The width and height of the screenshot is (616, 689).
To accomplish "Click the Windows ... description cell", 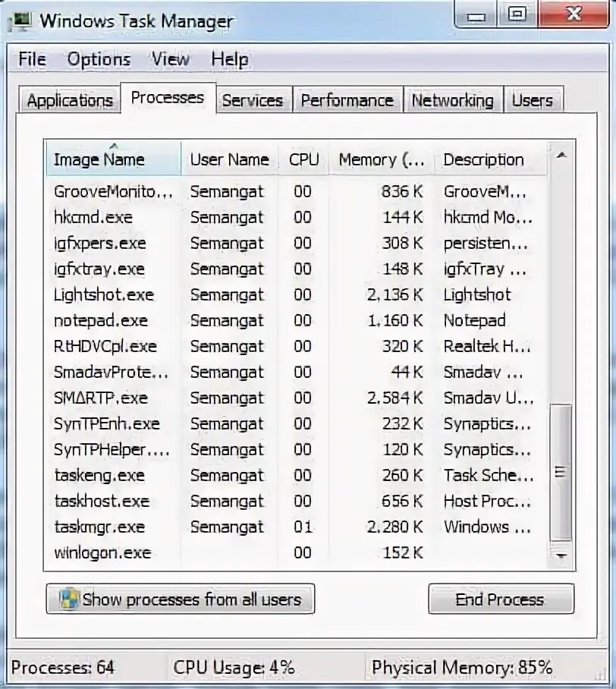I will point(487,527).
